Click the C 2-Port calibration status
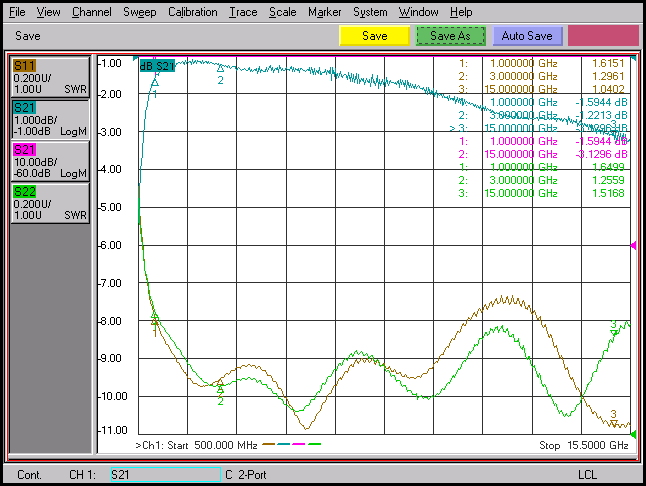Viewport: 646px width, 486px height. [x=246, y=475]
